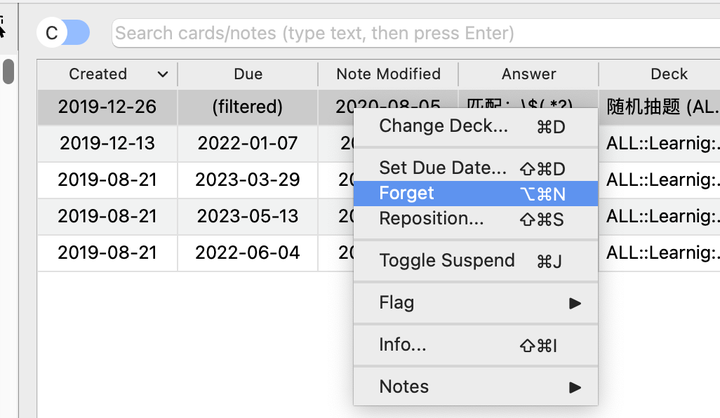
Task: Select the row created 2019-12-13
Action: 107,143
